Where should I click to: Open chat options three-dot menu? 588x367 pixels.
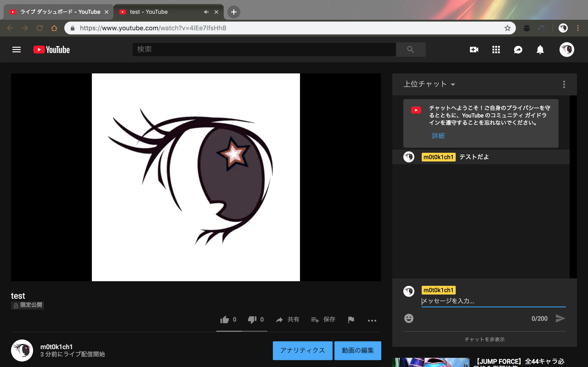(x=564, y=84)
